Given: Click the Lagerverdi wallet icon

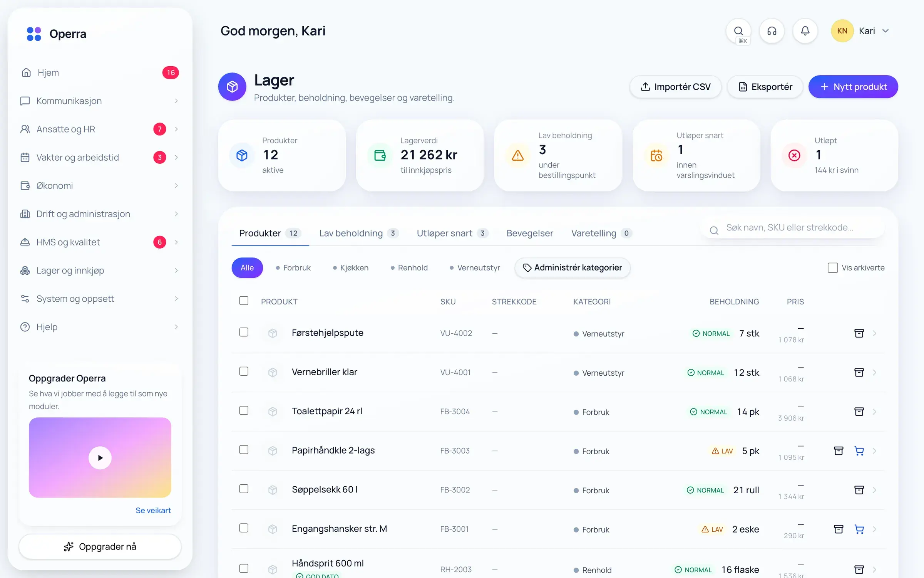Looking at the screenshot, I should tap(380, 155).
